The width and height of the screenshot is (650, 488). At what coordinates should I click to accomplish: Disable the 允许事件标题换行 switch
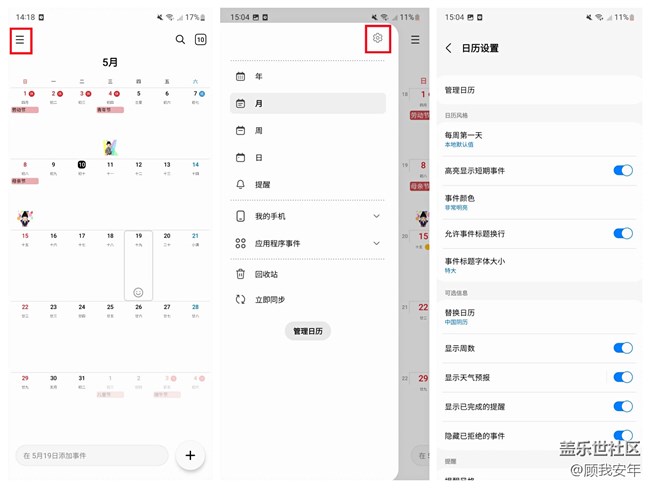tap(622, 233)
